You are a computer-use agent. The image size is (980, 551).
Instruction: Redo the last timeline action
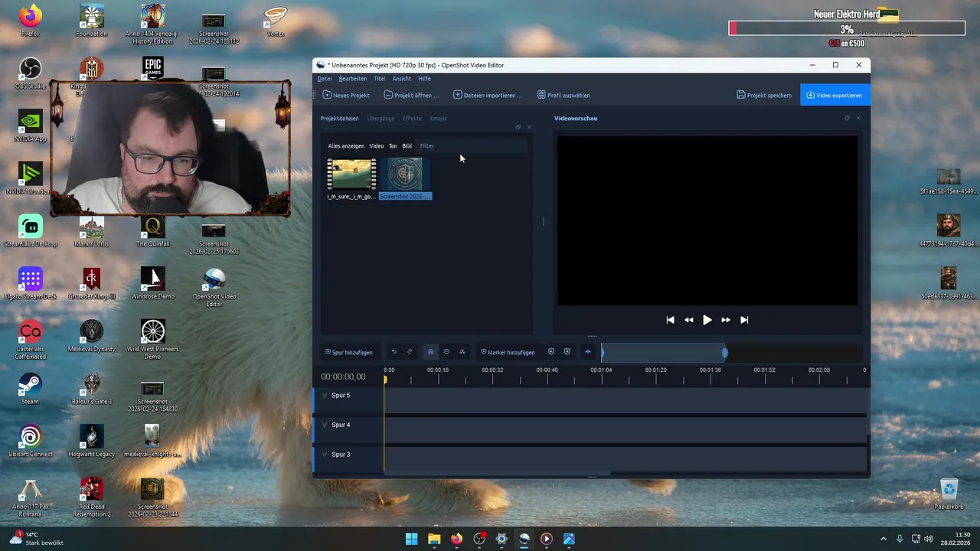click(x=410, y=352)
